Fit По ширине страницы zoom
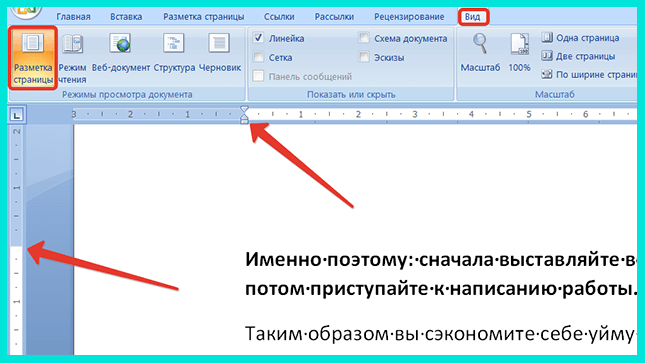The image size is (645, 363). pyautogui.click(x=589, y=74)
